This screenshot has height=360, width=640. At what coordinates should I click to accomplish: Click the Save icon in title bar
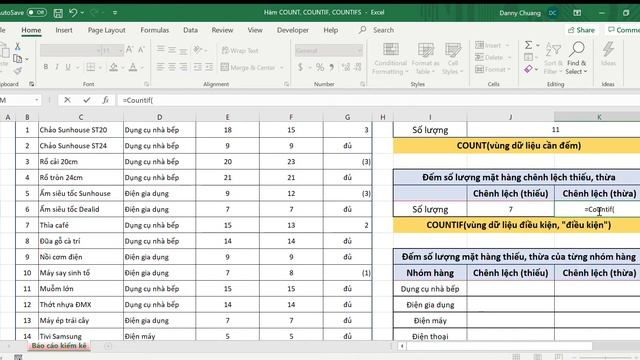[x=58, y=13]
